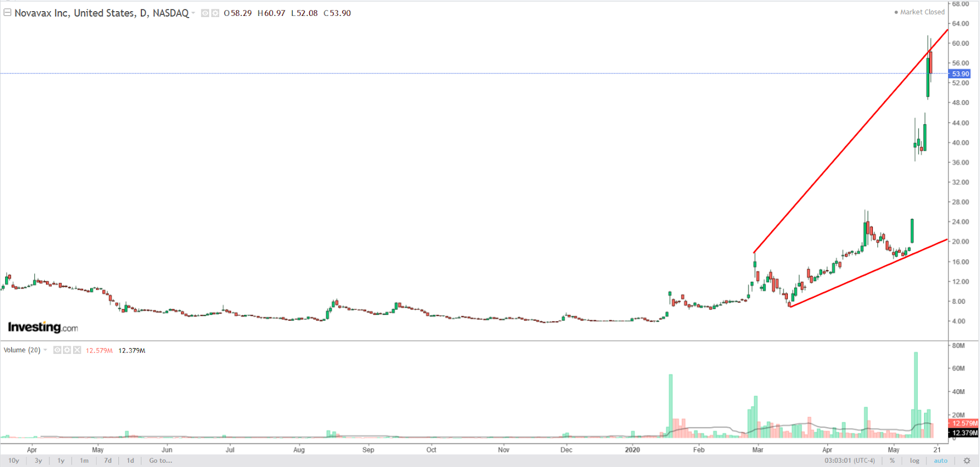980x467 pixels.
Task: Toggle Volume indicator visibility eye icon
Action: coord(57,350)
